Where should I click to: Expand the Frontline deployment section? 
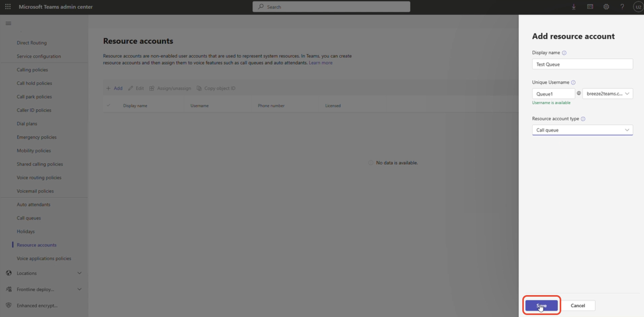[x=80, y=290]
